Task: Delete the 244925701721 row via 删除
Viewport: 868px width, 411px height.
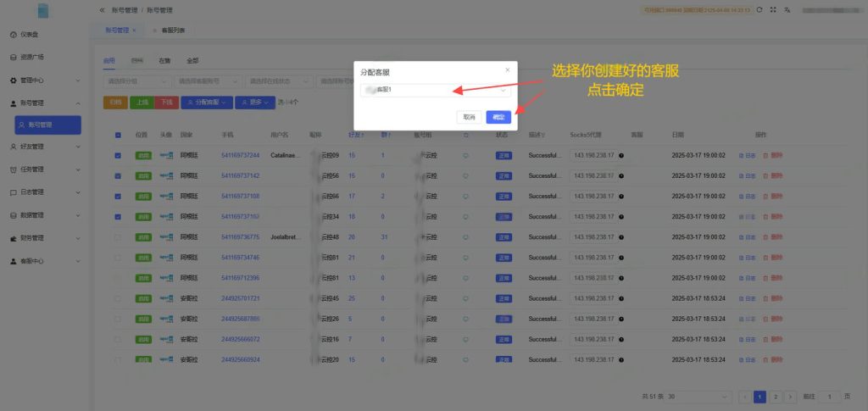Action: (773, 298)
